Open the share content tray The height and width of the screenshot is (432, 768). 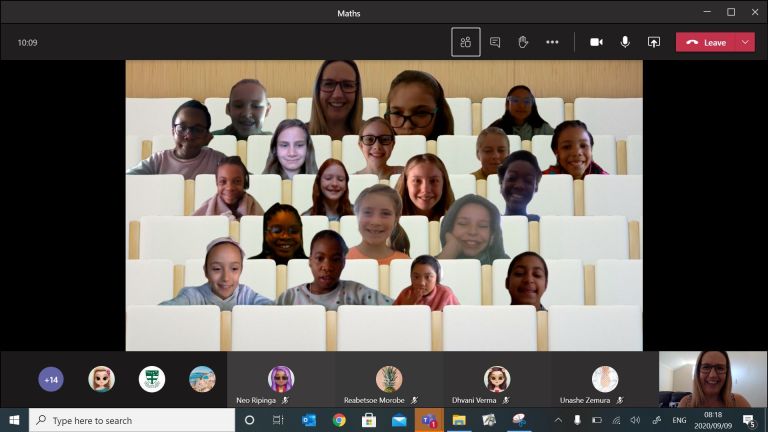[654, 42]
